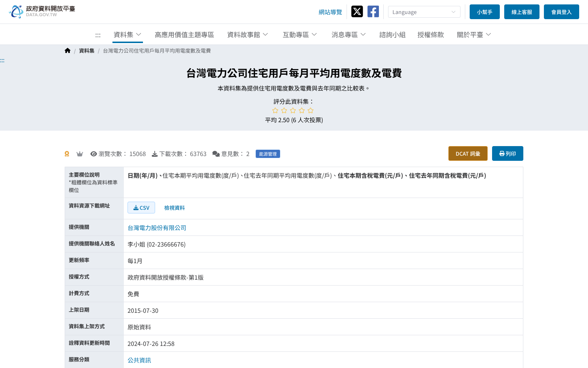Click the eye view-count icon
Viewport: 588px width, 368px height.
point(94,154)
